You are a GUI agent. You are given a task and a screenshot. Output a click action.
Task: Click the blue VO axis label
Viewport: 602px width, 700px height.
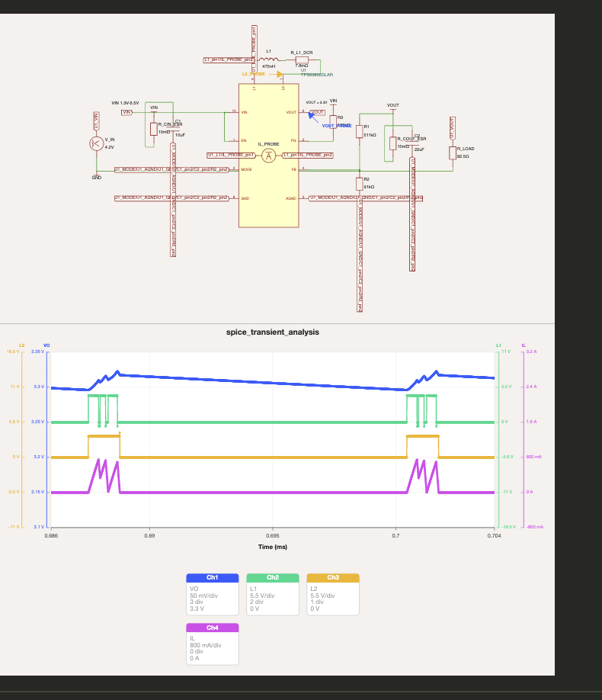[x=46, y=345]
